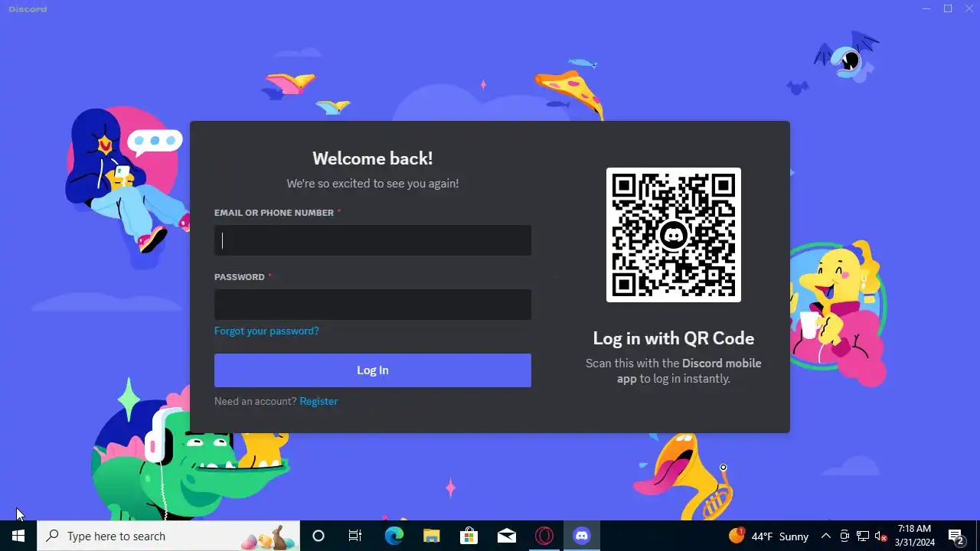Open File Explorer from the taskbar
This screenshot has height=551, width=980.
[431, 536]
